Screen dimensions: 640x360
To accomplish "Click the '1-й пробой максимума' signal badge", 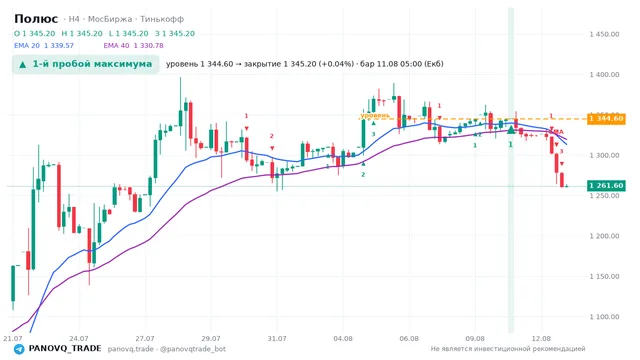I will 86,64.
